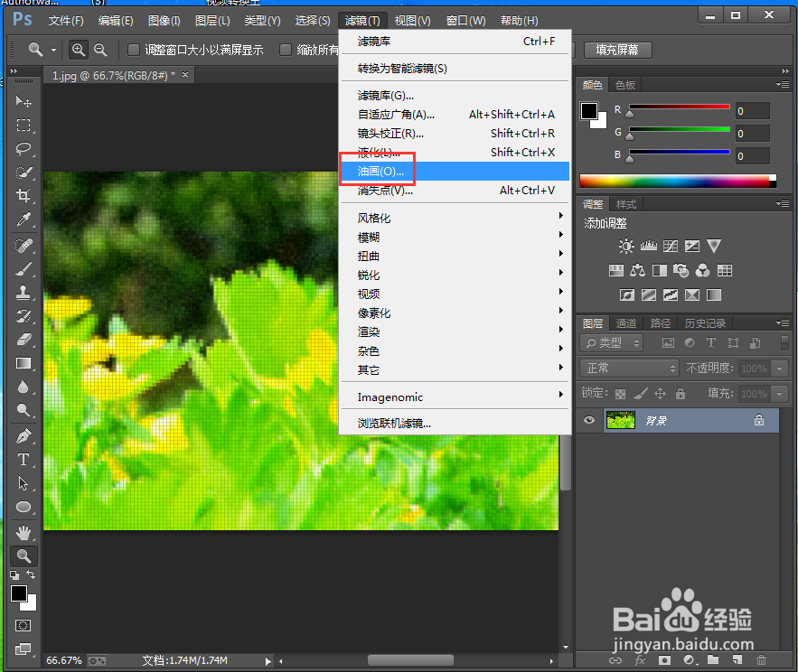Image resolution: width=798 pixels, height=672 pixels.
Task: Open the fill 填充 dropdown arrow
Action: click(x=779, y=394)
